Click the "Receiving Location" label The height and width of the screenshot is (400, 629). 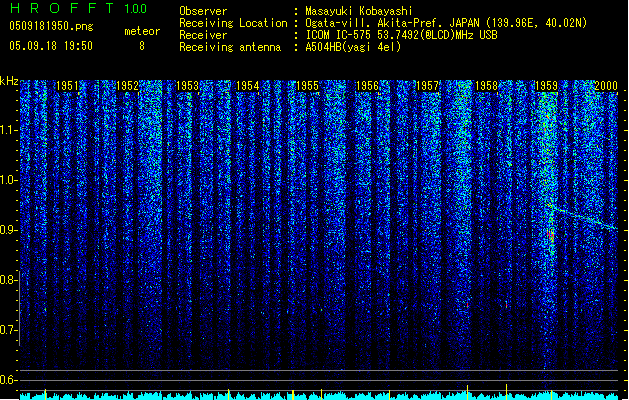click(x=233, y=23)
